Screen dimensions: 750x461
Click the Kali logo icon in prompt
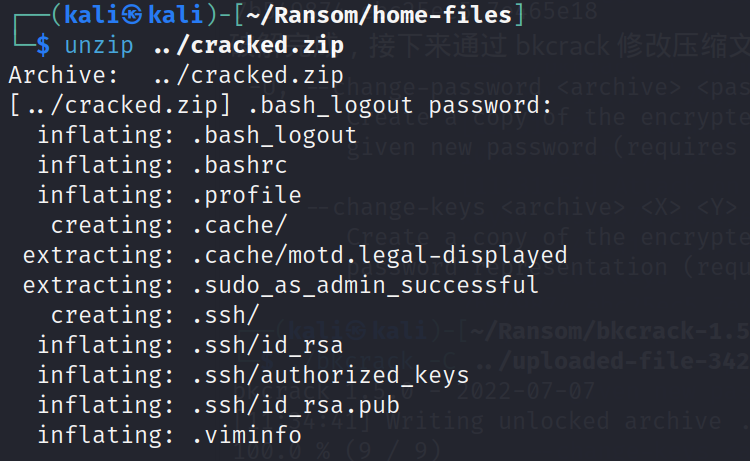coord(132,15)
